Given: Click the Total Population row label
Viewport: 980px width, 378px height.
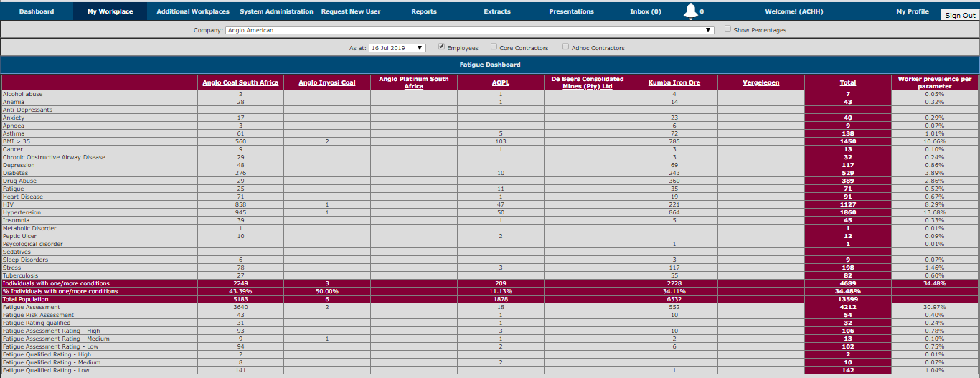Looking at the screenshot, I should (x=27, y=299).
